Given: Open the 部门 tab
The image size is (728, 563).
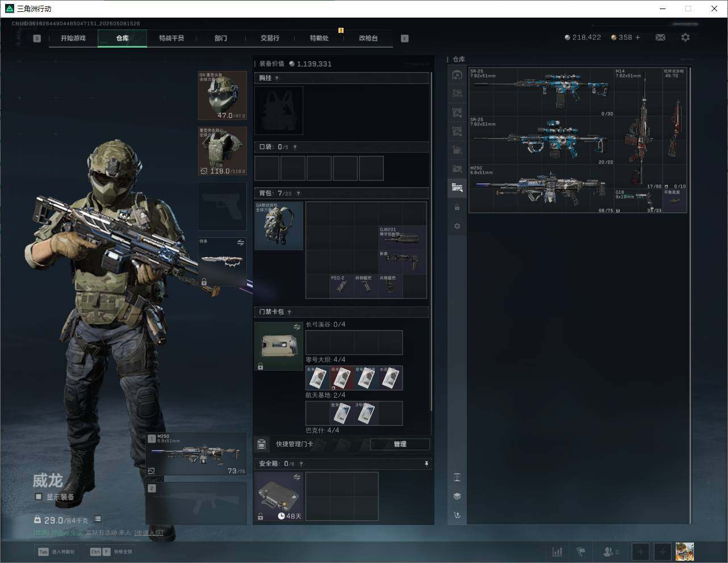Looking at the screenshot, I should pyautogui.click(x=221, y=38).
